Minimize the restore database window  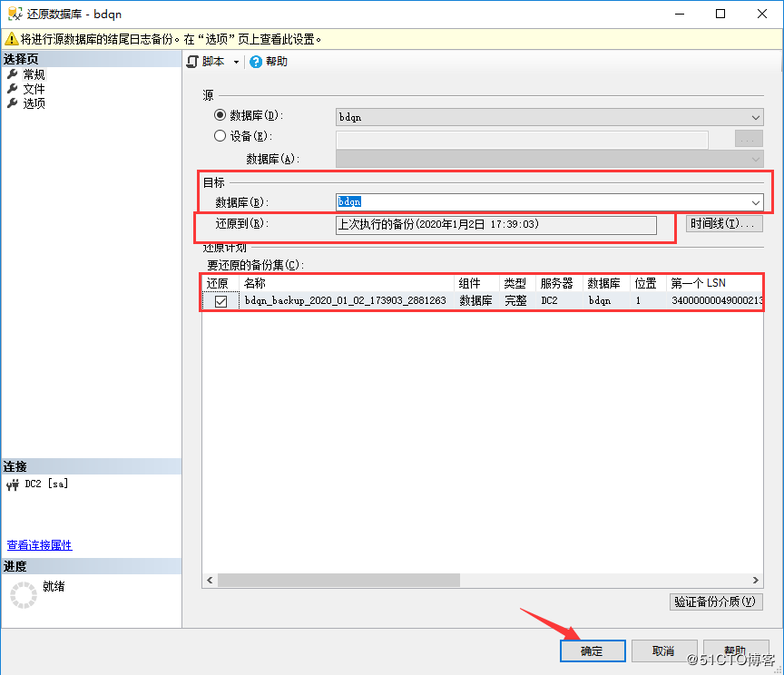[x=680, y=14]
